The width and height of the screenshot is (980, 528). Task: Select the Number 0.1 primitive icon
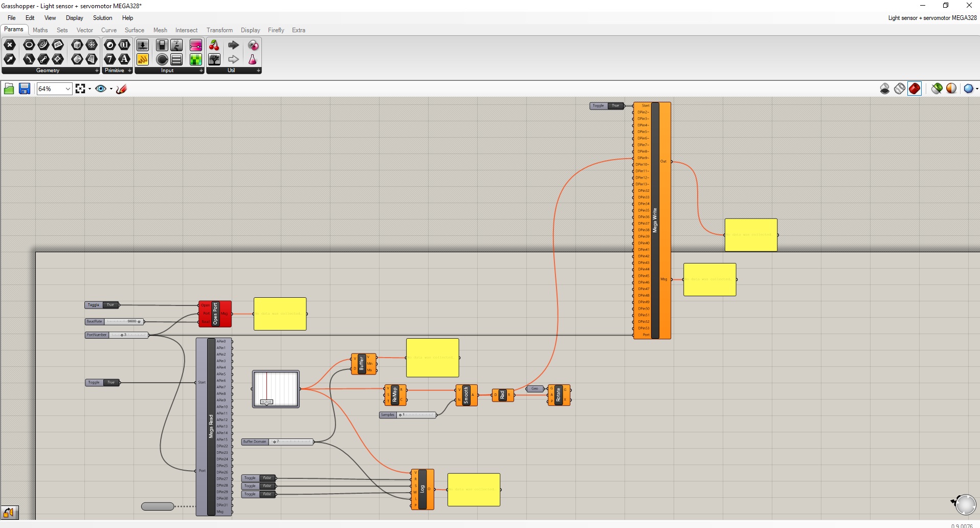124,45
